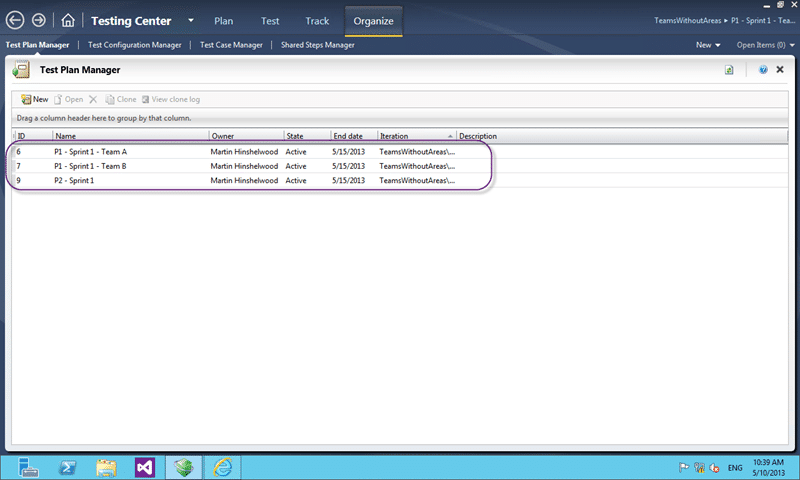The height and width of the screenshot is (480, 800).
Task: Click the Clone toolbar button
Action: pos(121,99)
